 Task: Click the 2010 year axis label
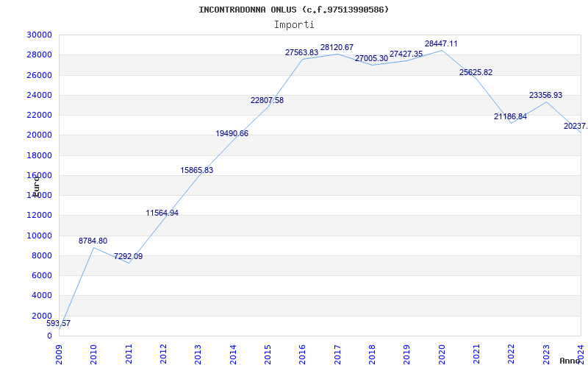click(94, 355)
